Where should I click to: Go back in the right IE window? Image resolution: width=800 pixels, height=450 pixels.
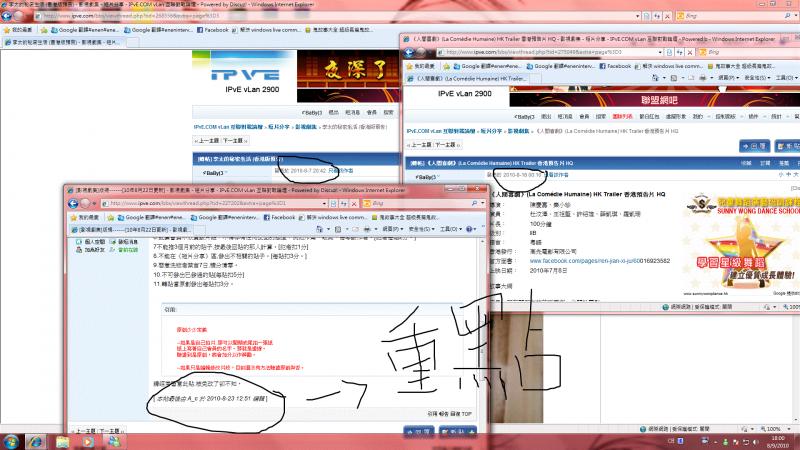[409, 53]
